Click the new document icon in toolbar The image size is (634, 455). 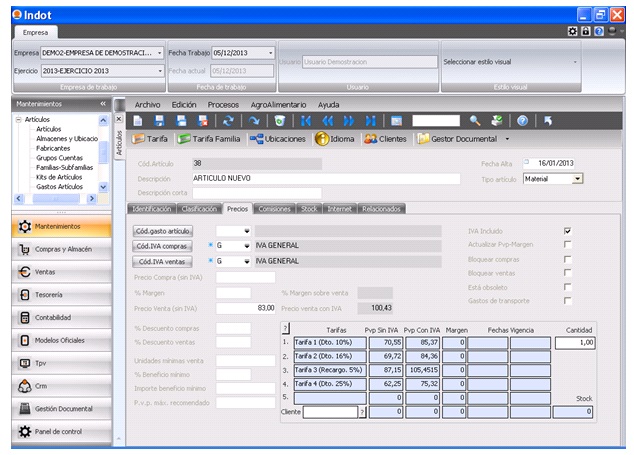click(x=140, y=120)
